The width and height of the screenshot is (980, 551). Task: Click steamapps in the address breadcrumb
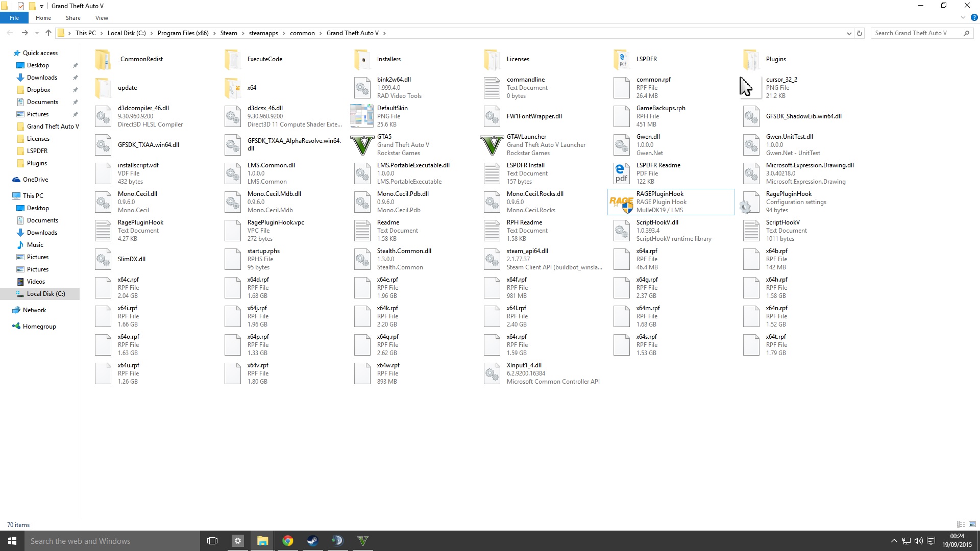[263, 33]
